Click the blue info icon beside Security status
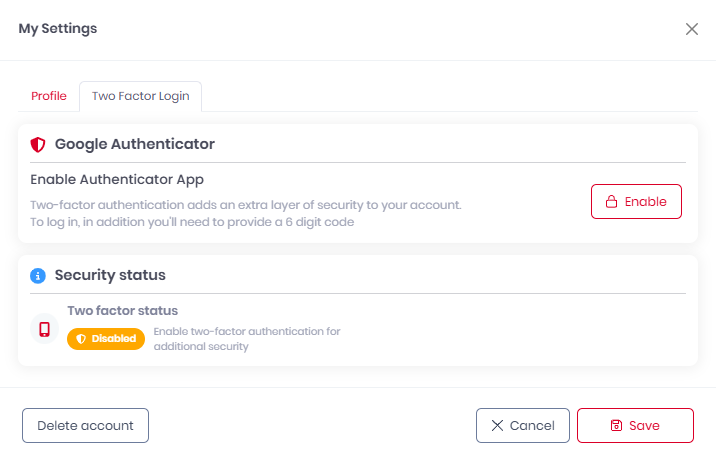The image size is (716, 462). click(x=38, y=275)
